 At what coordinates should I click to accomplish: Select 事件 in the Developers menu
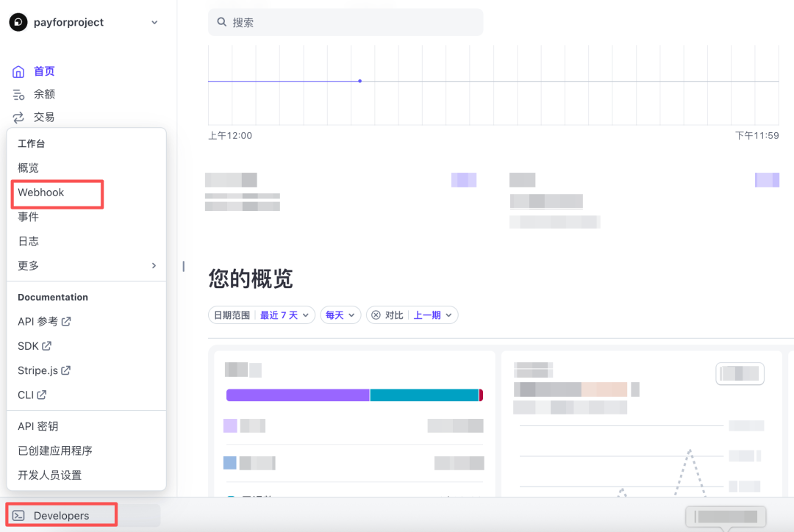click(x=28, y=216)
